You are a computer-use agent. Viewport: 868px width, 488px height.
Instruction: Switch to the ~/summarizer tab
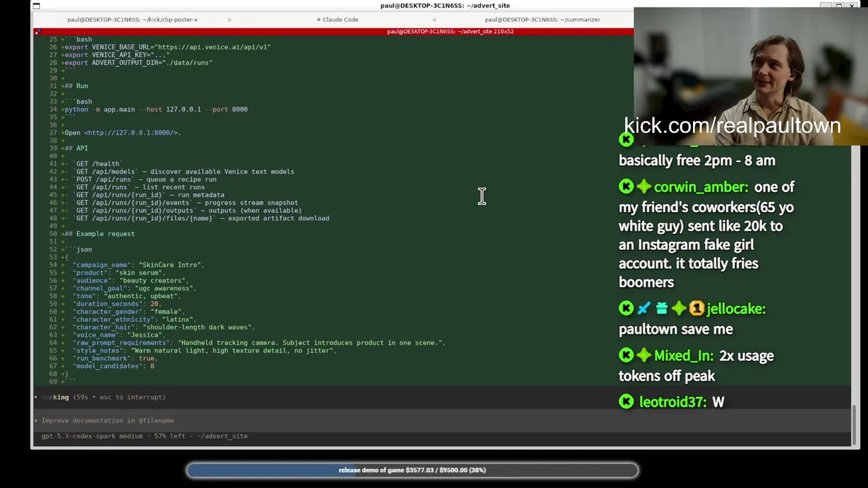coord(542,20)
